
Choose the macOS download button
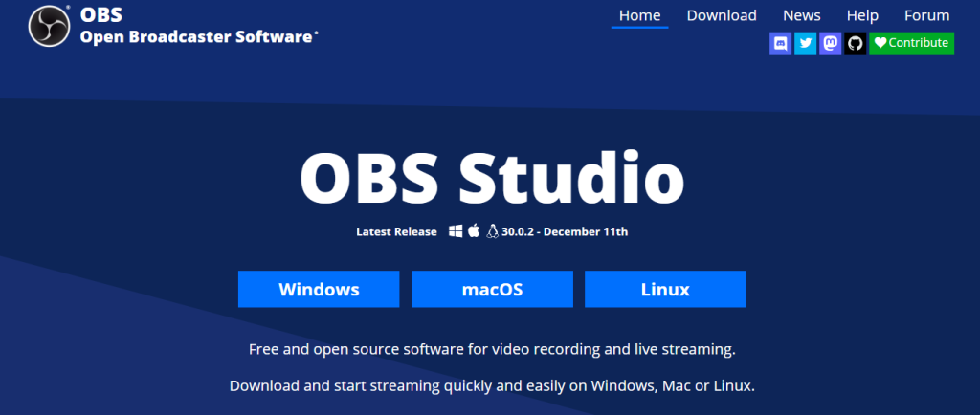coord(492,289)
